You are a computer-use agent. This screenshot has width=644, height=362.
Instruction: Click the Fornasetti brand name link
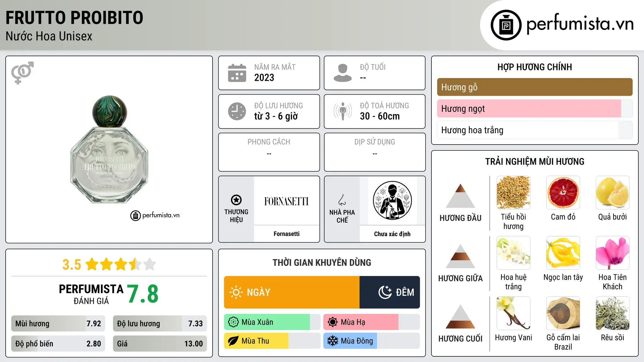pyautogui.click(x=286, y=234)
